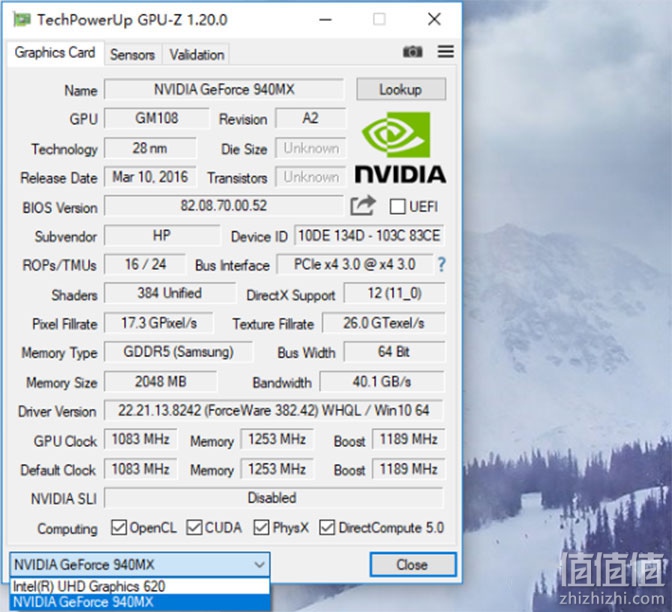
Task: Click the DirectX Support field 12 (11_0)
Action: point(395,293)
